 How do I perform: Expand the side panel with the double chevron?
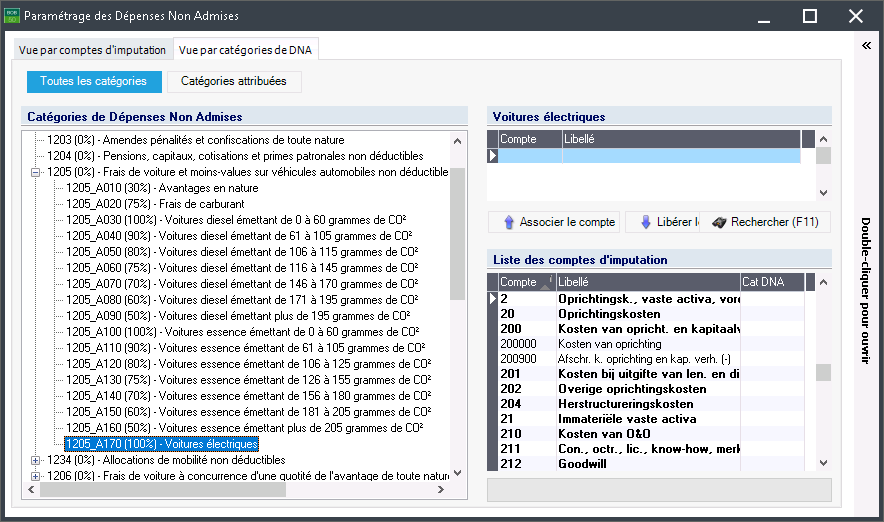point(867,45)
